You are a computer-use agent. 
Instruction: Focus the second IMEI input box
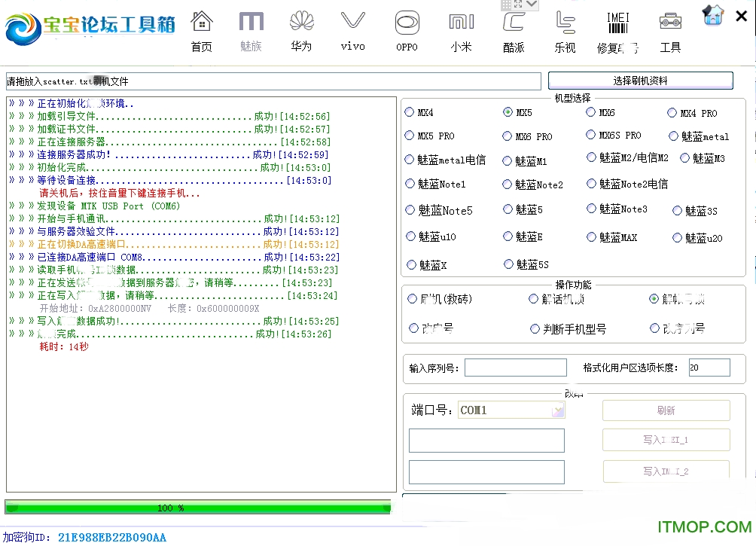click(486, 471)
